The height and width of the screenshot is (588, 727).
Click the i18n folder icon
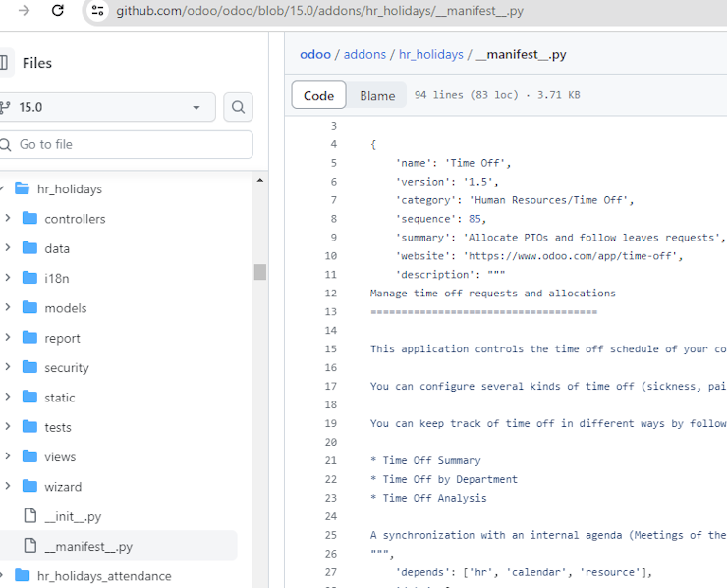(29, 278)
